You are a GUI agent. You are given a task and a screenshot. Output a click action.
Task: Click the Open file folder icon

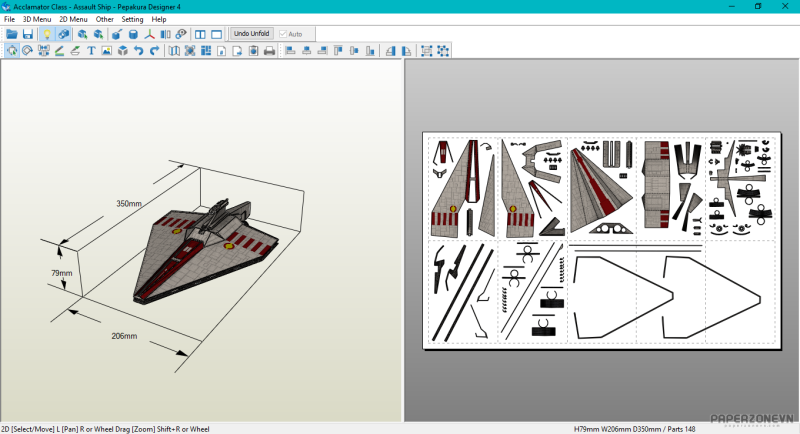point(12,34)
